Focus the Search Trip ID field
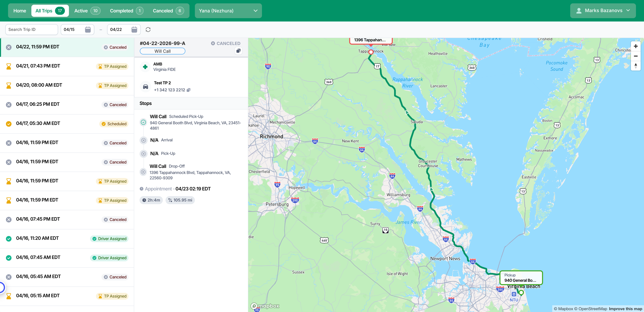 coord(32,30)
